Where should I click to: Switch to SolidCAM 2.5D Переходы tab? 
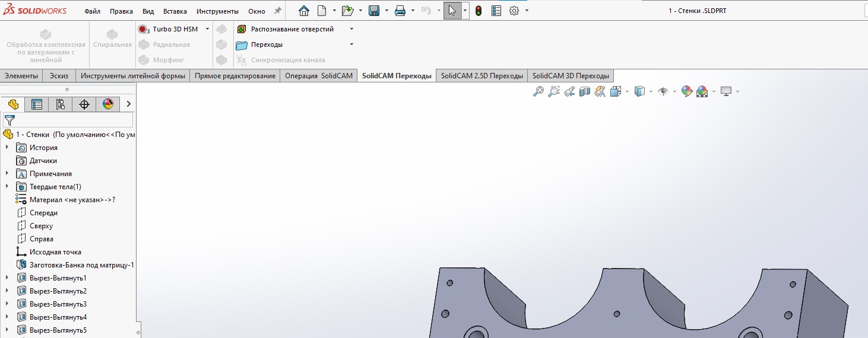[482, 76]
